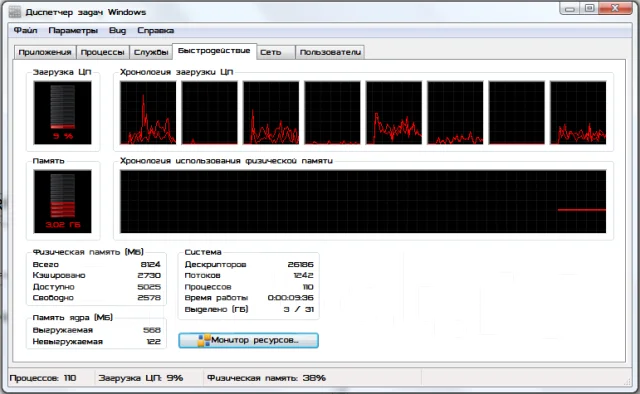The width and height of the screenshot is (640, 394).
Task: Click the Память usage gauge showing 3,02 ГБ
Action: (x=62, y=201)
